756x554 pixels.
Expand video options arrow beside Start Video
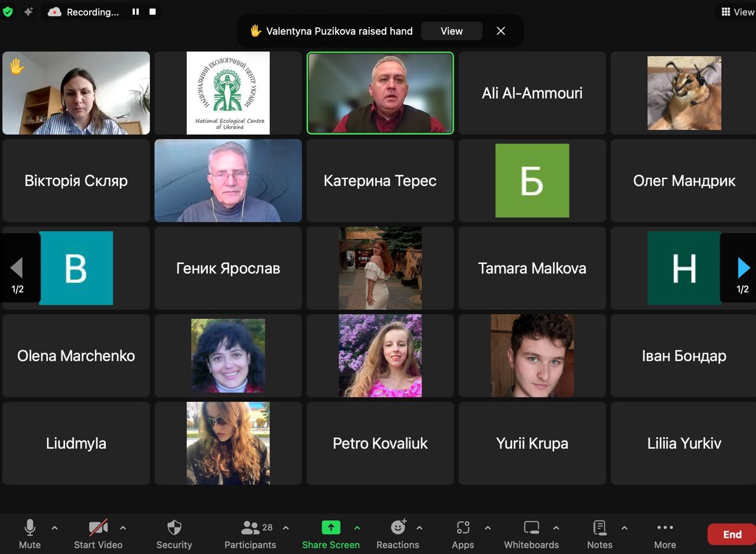123,527
